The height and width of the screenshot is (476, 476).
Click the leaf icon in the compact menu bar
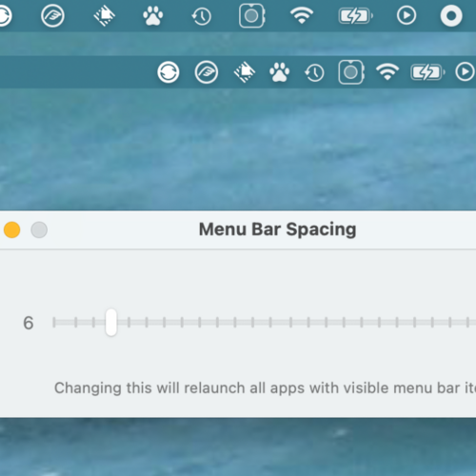tap(207, 72)
